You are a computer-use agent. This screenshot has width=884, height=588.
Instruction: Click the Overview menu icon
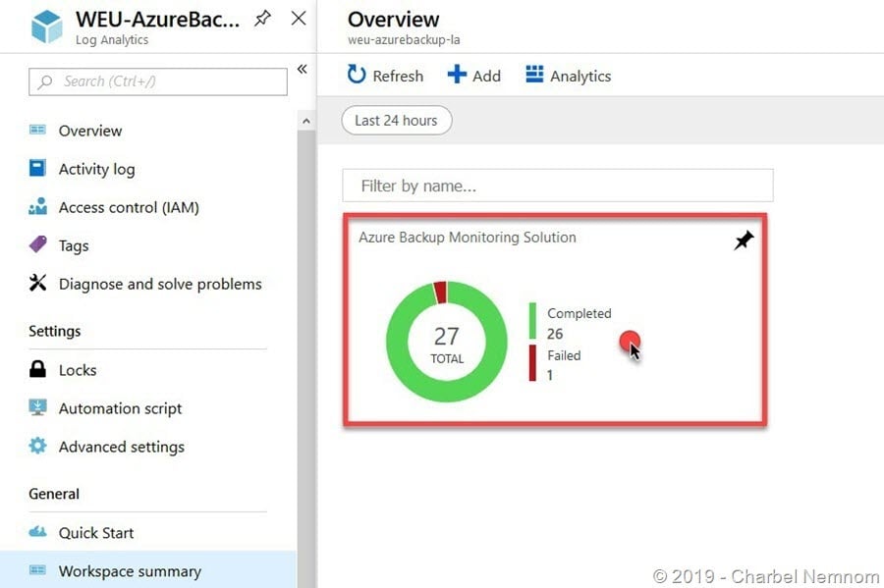coord(37,131)
